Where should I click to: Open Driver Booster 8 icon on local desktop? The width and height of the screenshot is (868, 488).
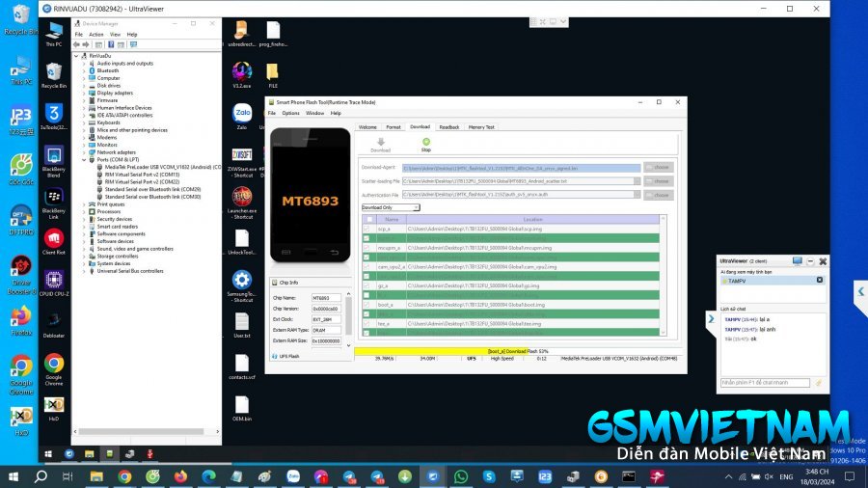pyautogui.click(x=21, y=275)
